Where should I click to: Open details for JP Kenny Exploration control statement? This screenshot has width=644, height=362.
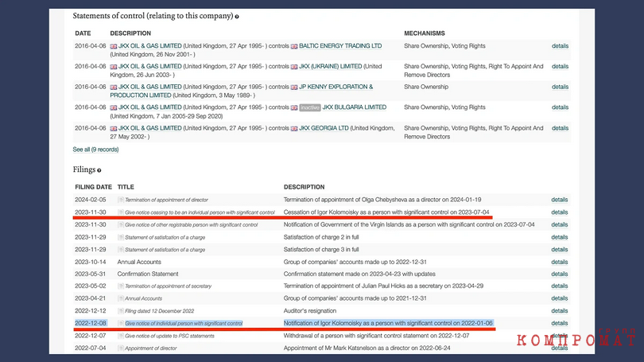pyautogui.click(x=560, y=87)
